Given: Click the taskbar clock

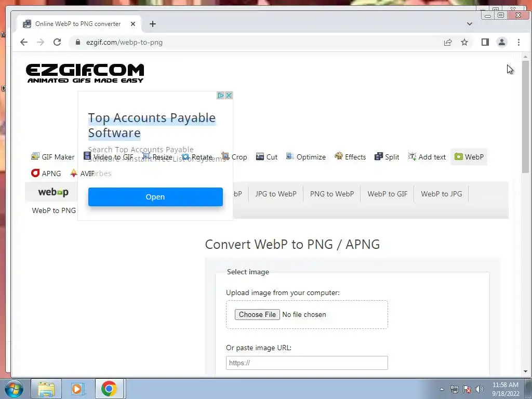Looking at the screenshot, I should pyautogui.click(x=506, y=389).
